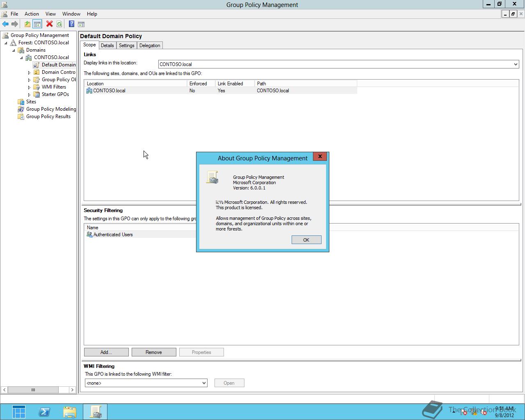Select the Group Policy Management root node icon

tap(5, 35)
